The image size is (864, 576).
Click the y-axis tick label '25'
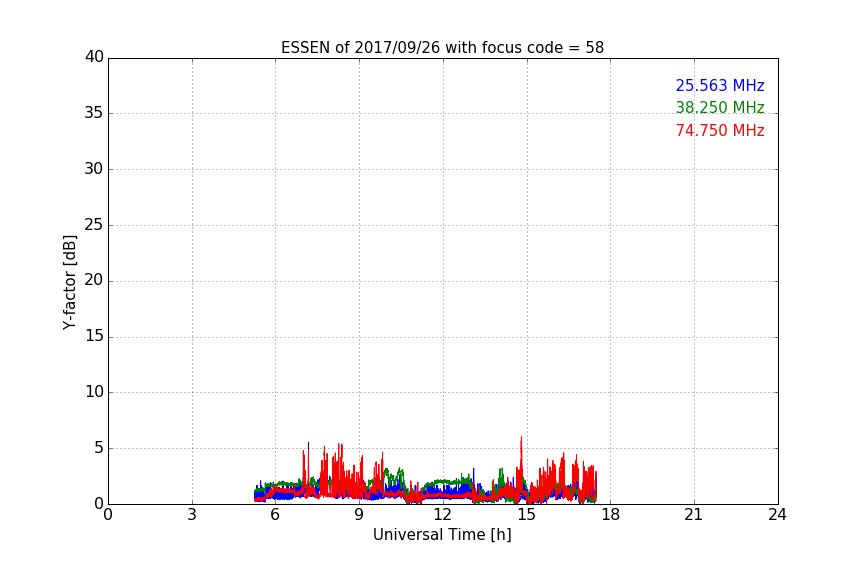[x=94, y=224]
